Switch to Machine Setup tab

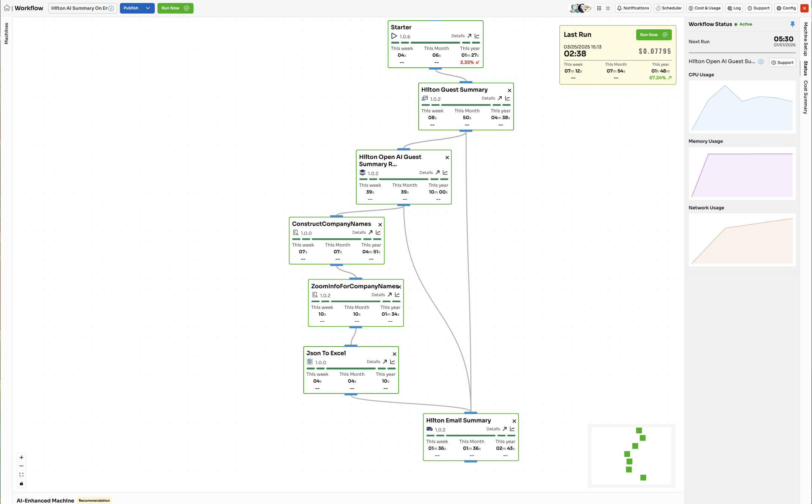click(806, 39)
